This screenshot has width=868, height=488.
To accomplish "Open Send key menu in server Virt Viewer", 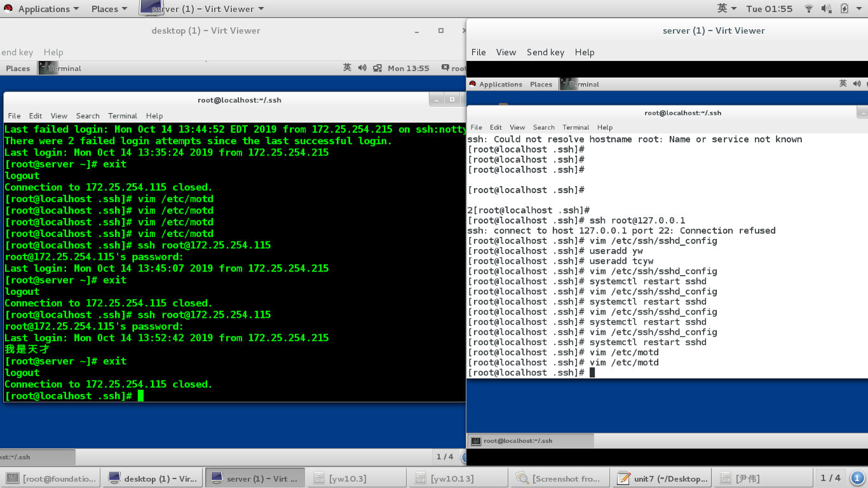I will [545, 52].
